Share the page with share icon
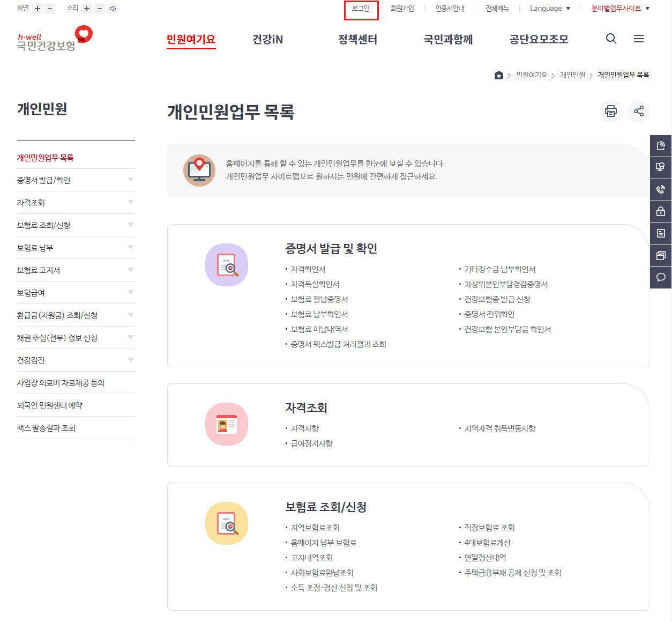This screenshot has width=672, height=622. click(x=639, y=111)
